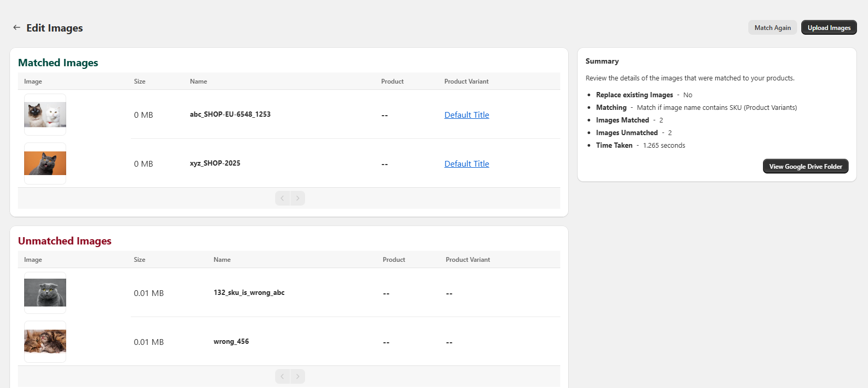Open Default Title link for abc_SHOP-EU-6548_1253
This screenshot has height=388, width=868.
(466, 115)
